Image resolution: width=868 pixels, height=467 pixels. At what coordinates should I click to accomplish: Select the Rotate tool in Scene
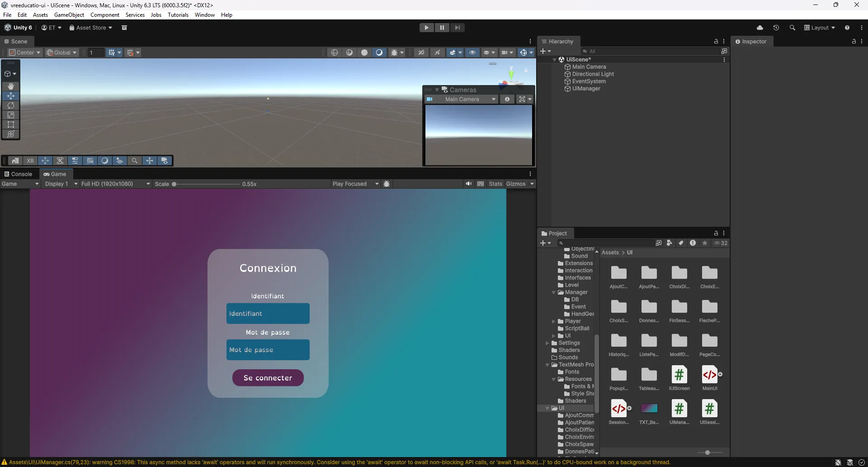tap(11, 105)
